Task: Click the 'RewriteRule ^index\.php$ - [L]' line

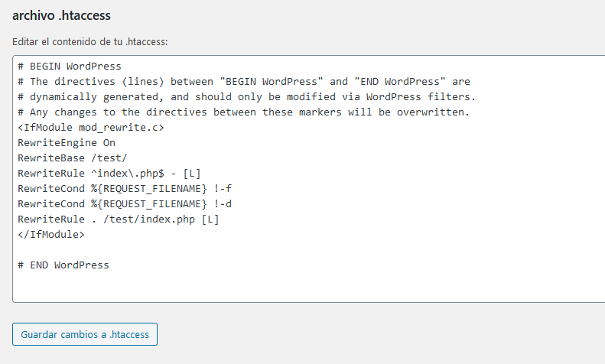Action: (x=109, y=174)
